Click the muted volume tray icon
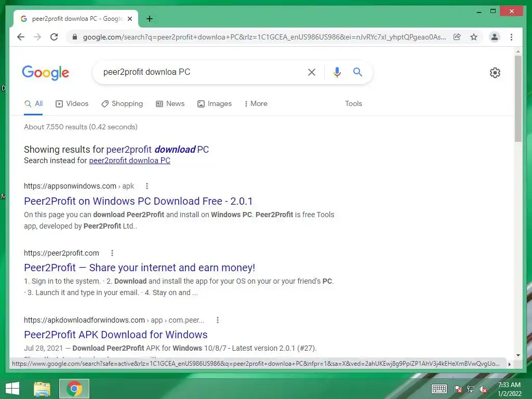 click(x=483, y=389)
